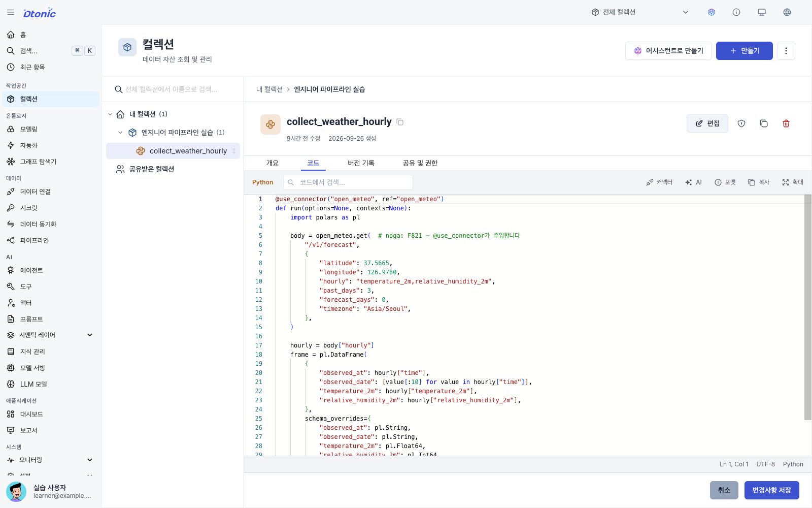Image resolution: width=812 pixels, height=508 pixels.
Task: Switch to the 개요 tab
Action: click(x=273, y=163)
